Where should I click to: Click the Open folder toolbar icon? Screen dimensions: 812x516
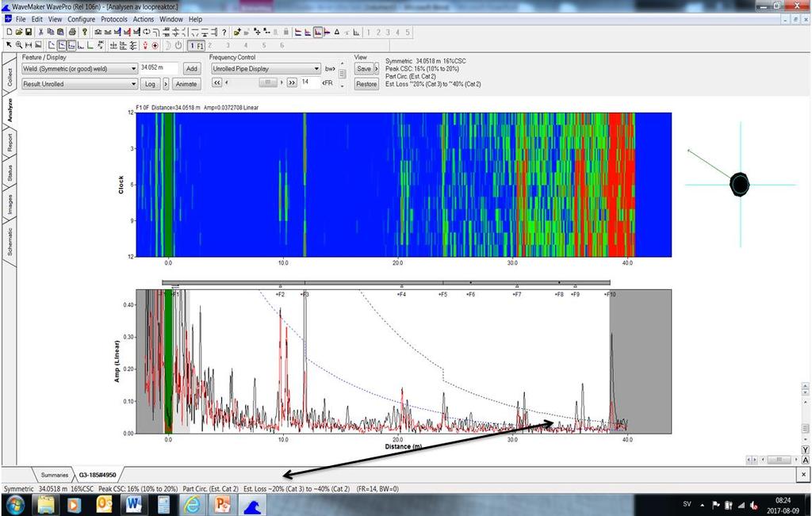19,32
